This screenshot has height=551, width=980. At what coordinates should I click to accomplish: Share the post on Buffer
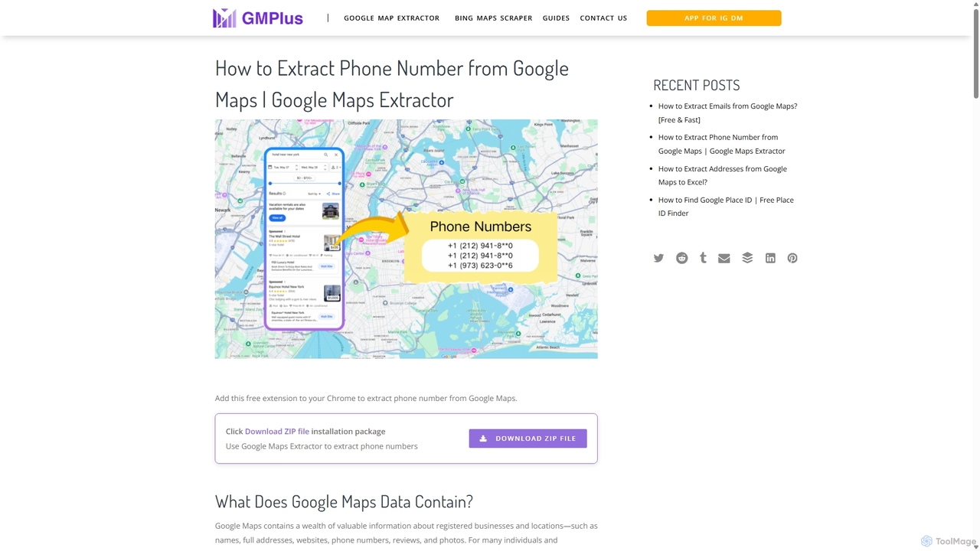point(747,258)
